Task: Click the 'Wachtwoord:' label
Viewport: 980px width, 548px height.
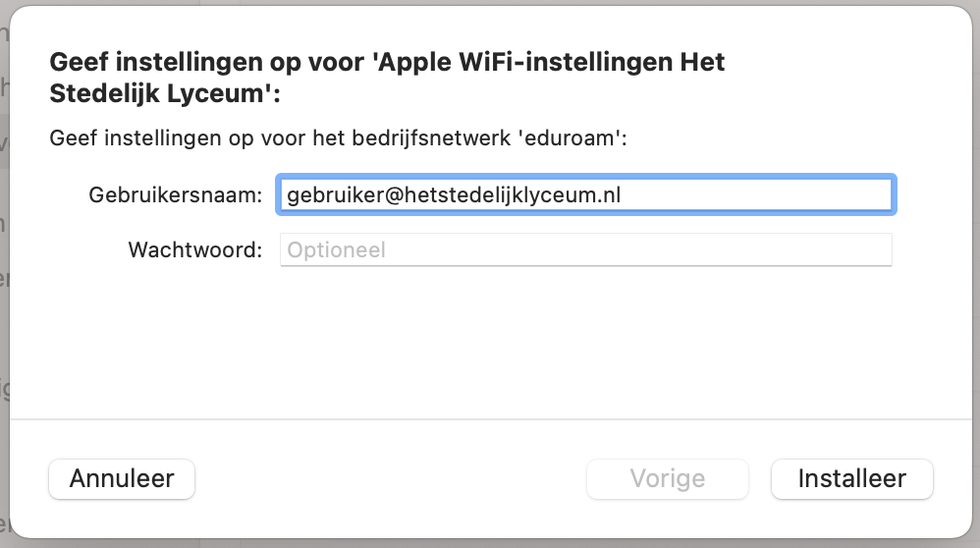Action: point(195,249)
